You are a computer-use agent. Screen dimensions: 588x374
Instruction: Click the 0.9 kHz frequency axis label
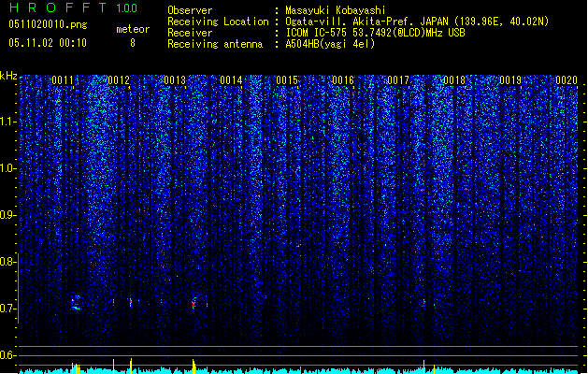[x=7, y=215]
